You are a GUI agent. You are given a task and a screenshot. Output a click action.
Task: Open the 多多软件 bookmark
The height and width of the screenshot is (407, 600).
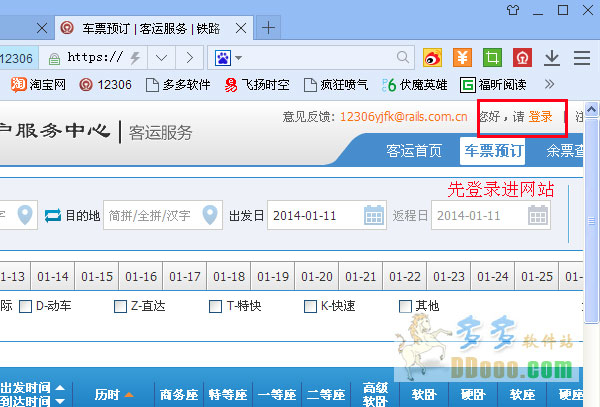point(178,85)
